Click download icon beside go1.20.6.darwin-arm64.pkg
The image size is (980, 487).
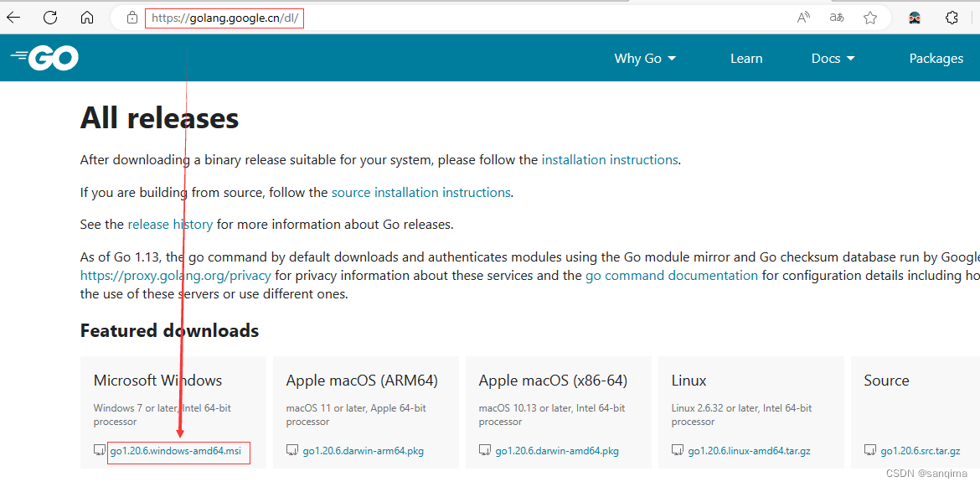[291, 450]
